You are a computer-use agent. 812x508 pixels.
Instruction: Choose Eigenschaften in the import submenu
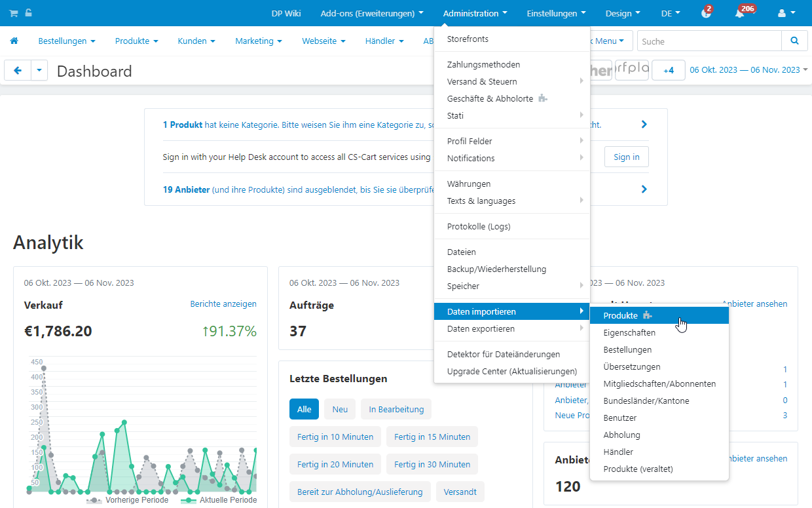pos(659,333)
